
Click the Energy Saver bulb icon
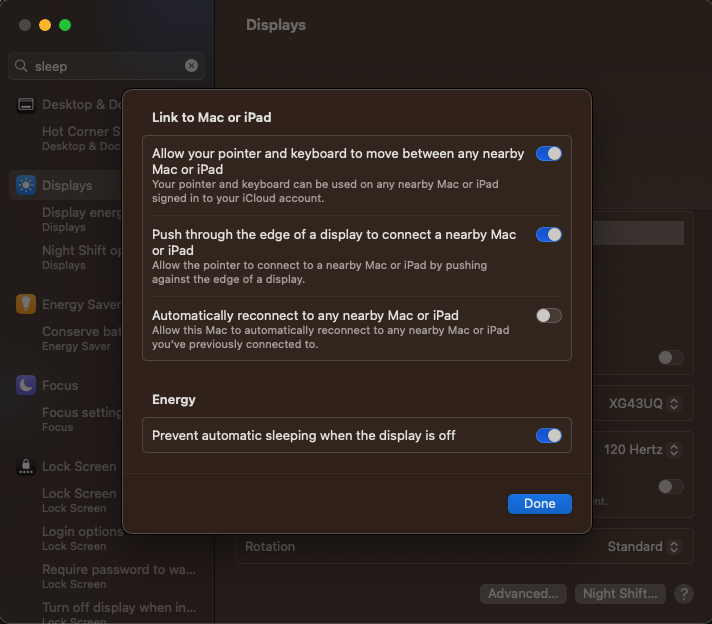pos(26,304)
